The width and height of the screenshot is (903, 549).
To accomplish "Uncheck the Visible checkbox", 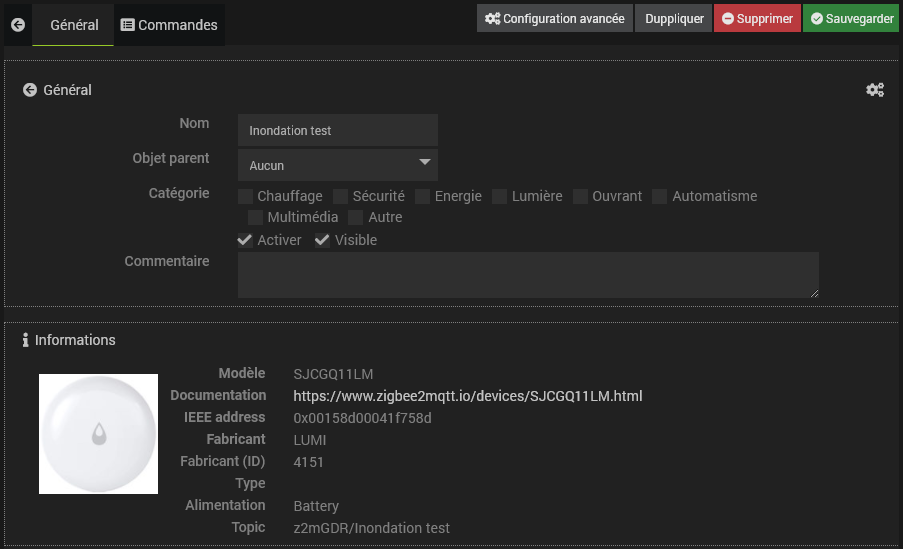I will click(322, 240).
